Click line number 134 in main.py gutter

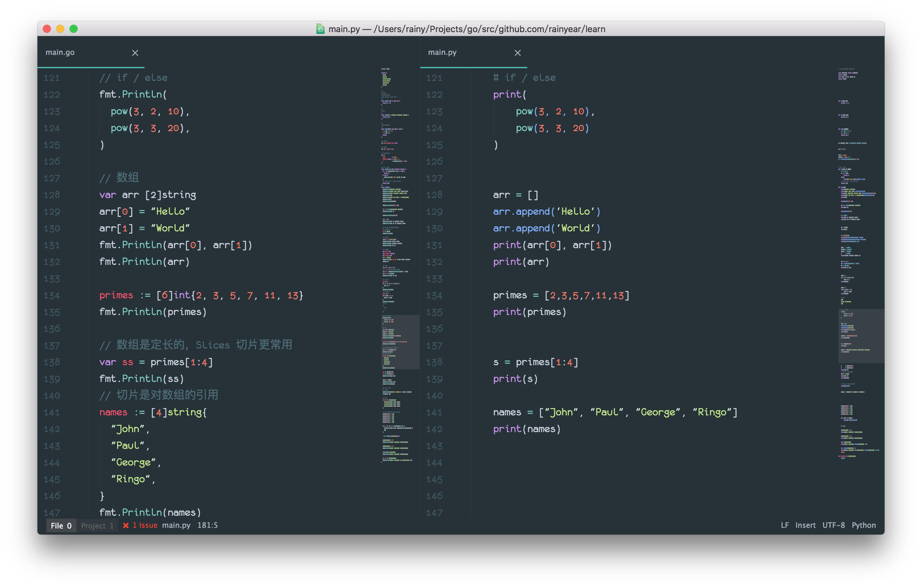(435, 295)
